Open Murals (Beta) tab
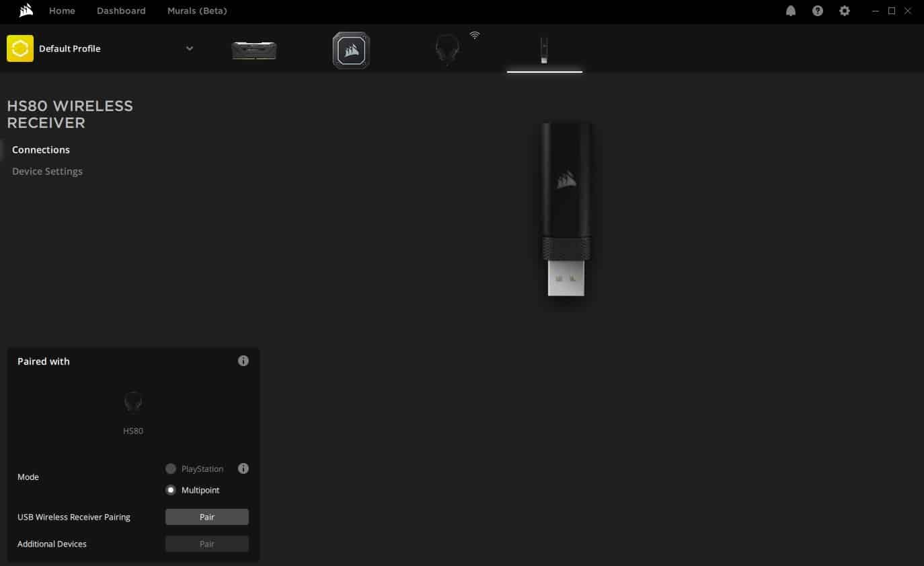Image resolution: width=924 pixels, height=566 pixels. click(x=197, y=11)
